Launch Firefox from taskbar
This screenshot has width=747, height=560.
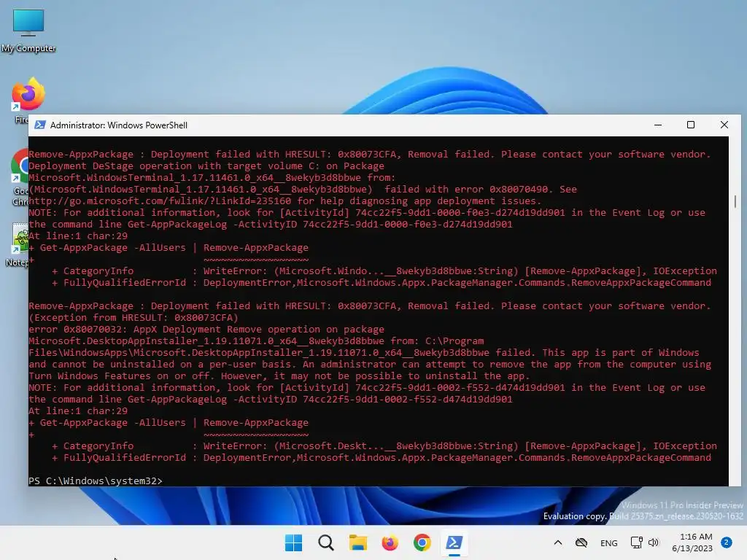tap(390, 542)
